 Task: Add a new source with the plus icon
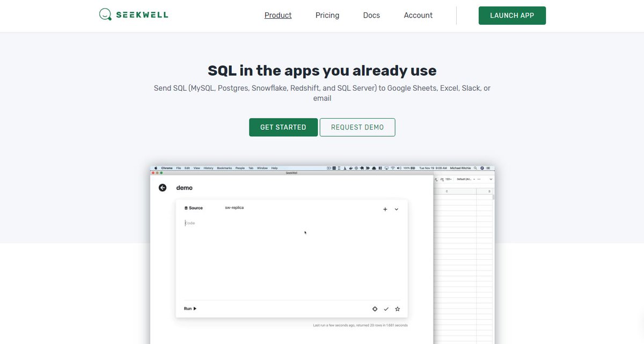(x=385, y=209)
